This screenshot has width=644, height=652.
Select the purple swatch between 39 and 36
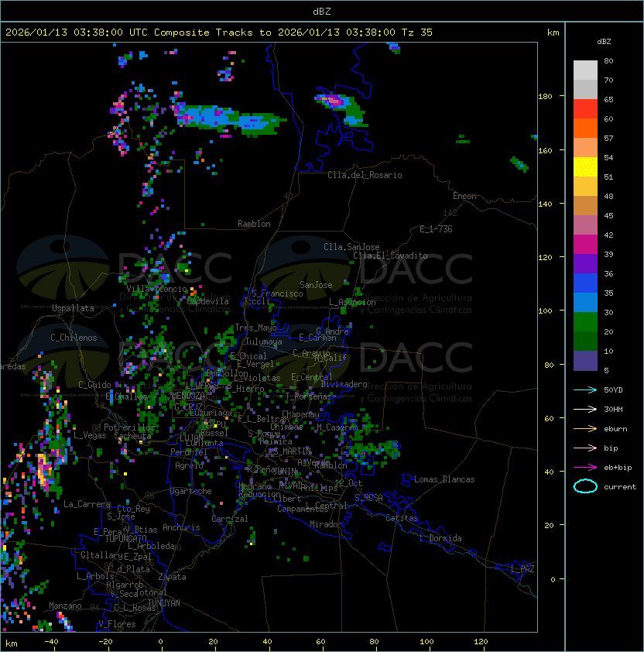585,263
